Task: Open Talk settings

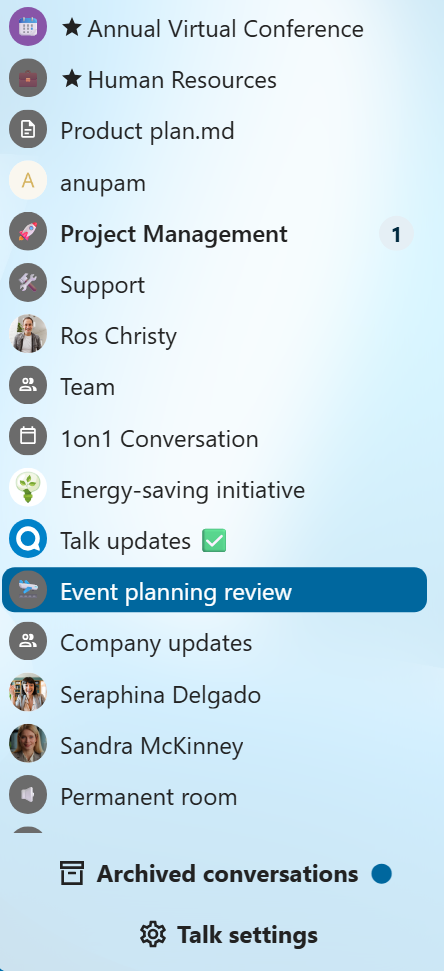Action: click(229, 934)
